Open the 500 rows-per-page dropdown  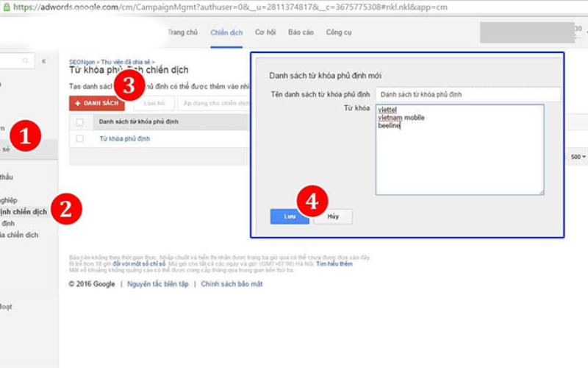(x=578, y=157)
